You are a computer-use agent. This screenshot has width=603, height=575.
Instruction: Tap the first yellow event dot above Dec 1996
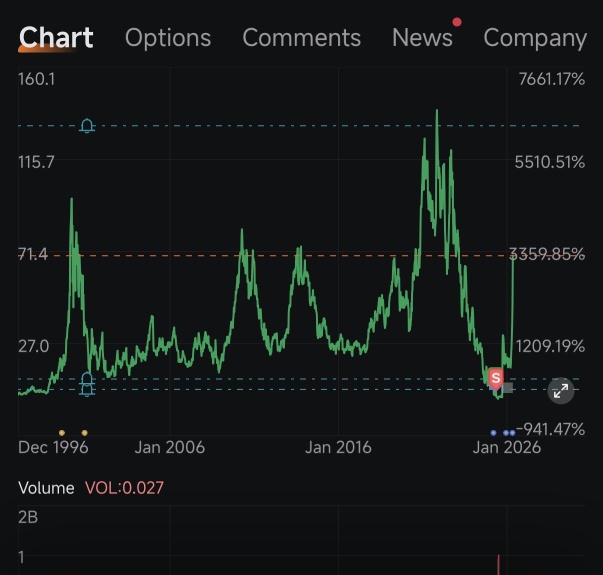click(x=62, y=433)
